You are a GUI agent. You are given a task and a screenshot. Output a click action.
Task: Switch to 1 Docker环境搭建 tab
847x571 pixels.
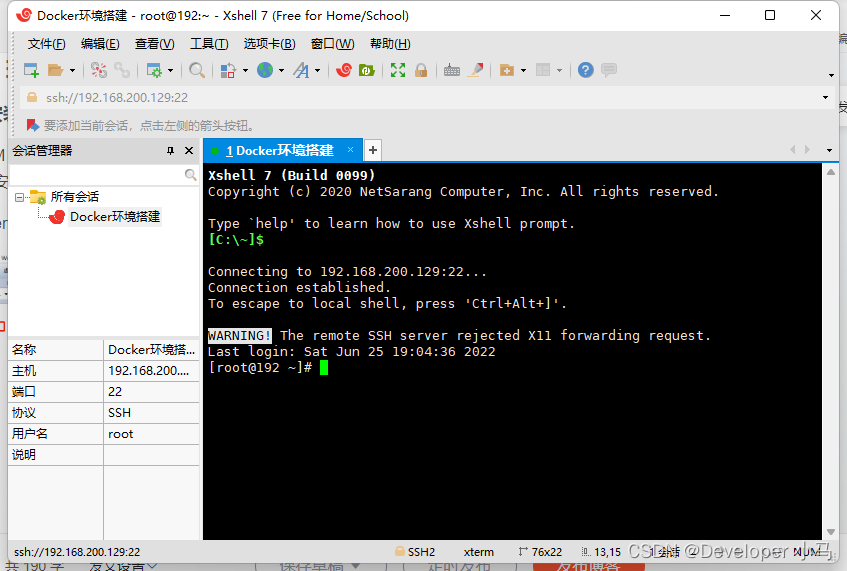click(279, 151)
